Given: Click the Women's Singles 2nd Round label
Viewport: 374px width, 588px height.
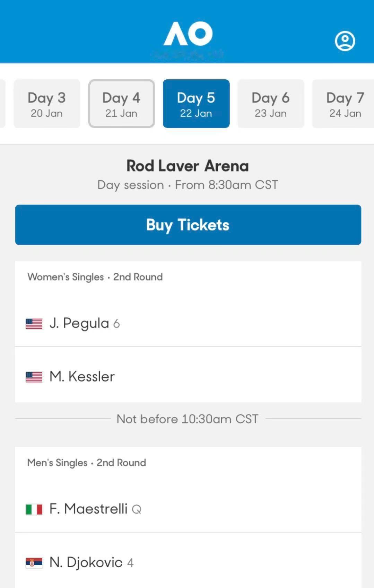Looking at the screenshot, I should tap(95, 277).
